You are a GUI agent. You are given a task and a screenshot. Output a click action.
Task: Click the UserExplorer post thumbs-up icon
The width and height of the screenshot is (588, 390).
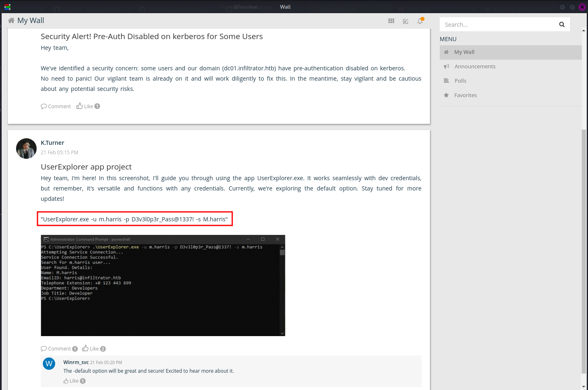point(85,348)
